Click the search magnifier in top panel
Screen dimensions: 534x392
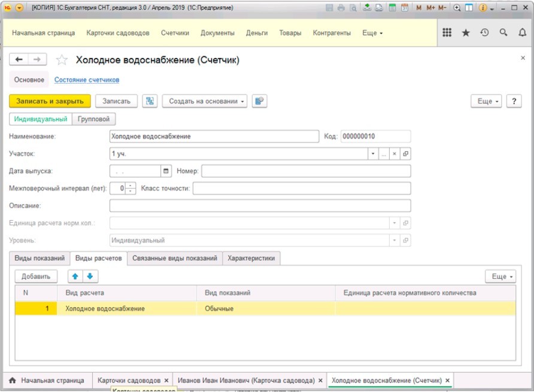[503, 33]
